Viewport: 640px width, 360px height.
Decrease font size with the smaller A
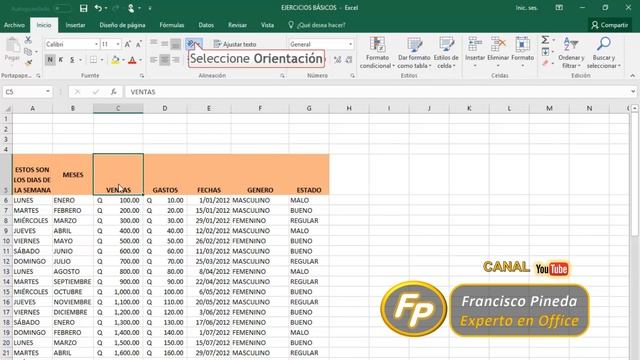[138, 44]
